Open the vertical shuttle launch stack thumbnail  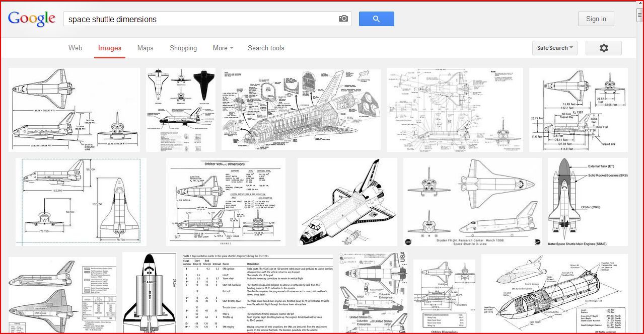coord(149,292)
